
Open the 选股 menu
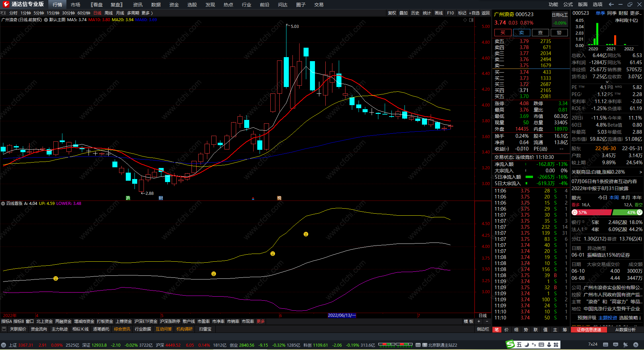point(192,5)
